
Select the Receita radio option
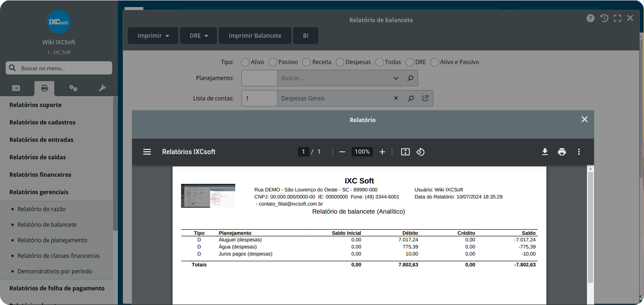306,62
